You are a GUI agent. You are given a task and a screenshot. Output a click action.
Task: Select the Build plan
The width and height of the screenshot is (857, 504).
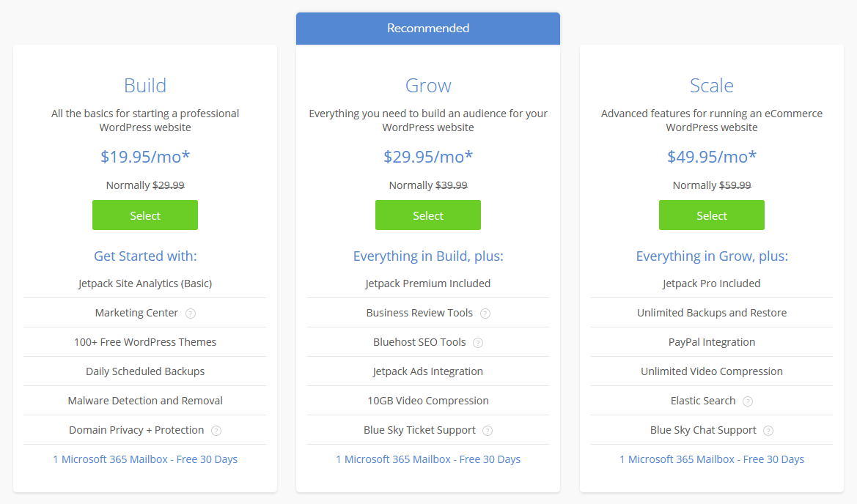pos(145,215)
